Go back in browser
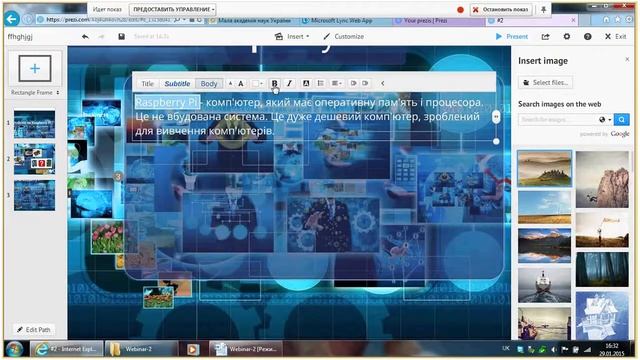 (12, 19)
